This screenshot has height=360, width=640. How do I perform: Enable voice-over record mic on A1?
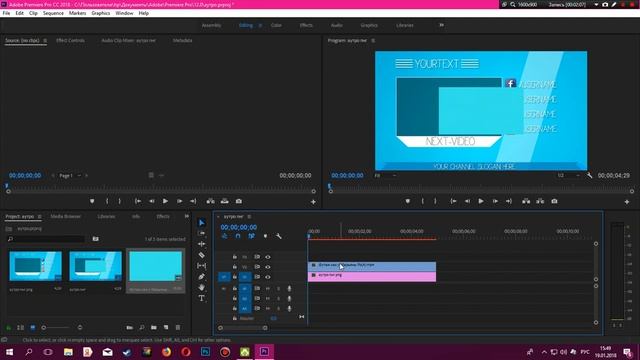289,289
